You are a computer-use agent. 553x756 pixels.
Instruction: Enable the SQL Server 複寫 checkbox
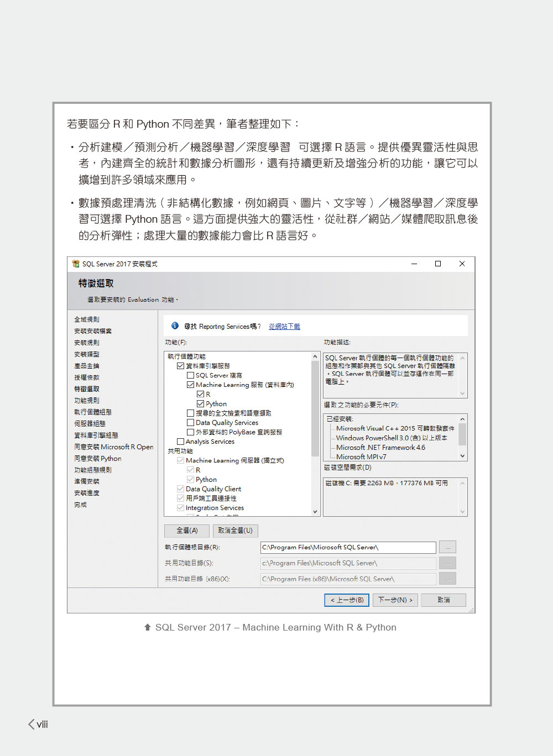click(190, 375)
